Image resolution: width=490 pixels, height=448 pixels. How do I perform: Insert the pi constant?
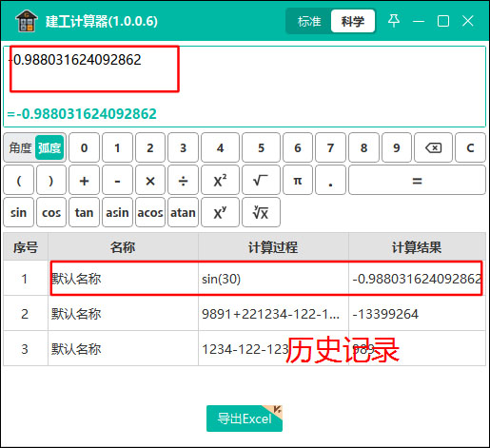(x=298, y=180)
